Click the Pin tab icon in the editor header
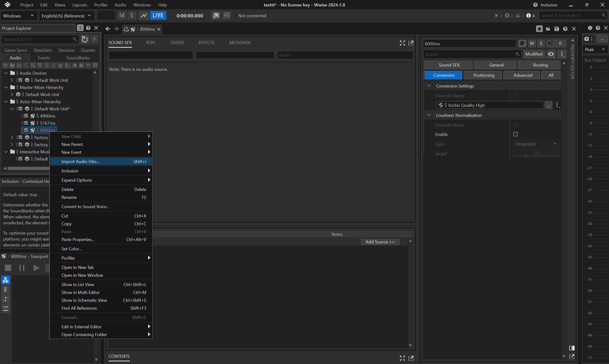 [x=539, y=29]
